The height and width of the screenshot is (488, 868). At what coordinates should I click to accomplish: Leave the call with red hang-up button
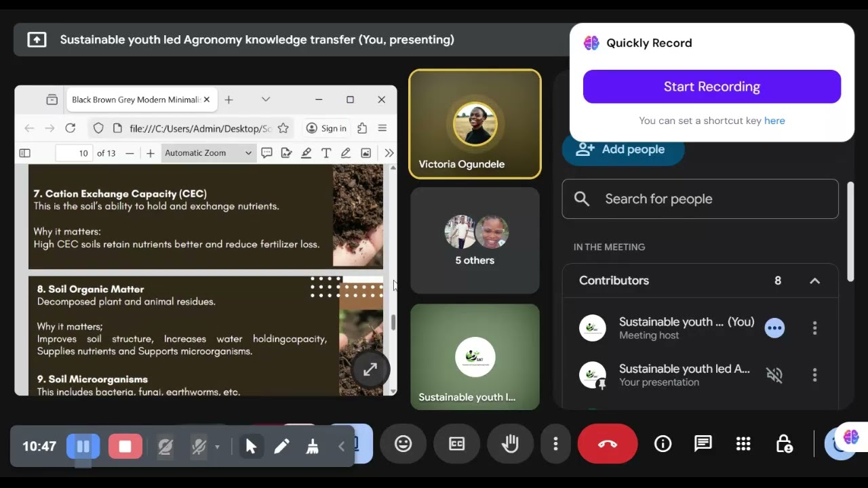pos(608,444)
